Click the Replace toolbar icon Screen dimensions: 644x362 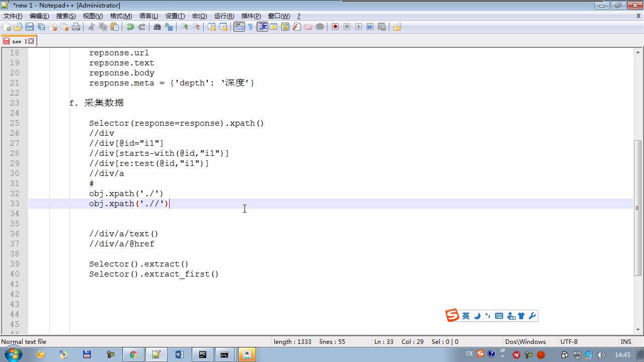pyautogui.click(x=169, y=27)
